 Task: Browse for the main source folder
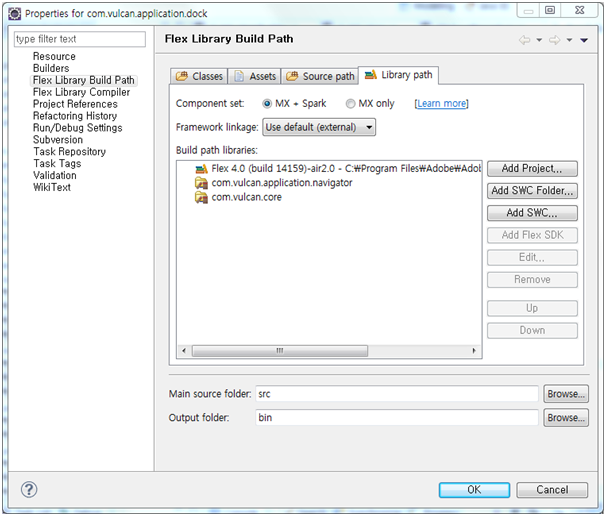point(566,394)
